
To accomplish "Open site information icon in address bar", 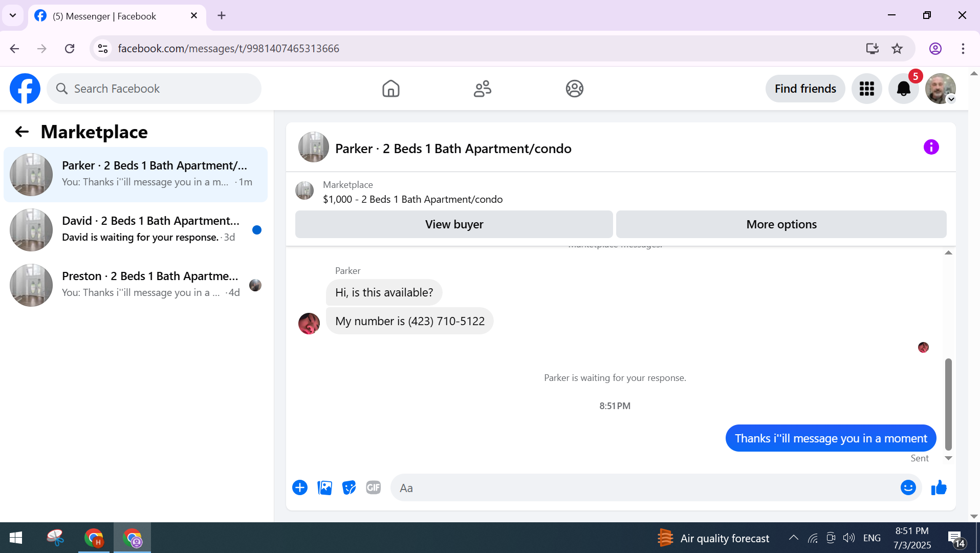I will coord(103,49).
